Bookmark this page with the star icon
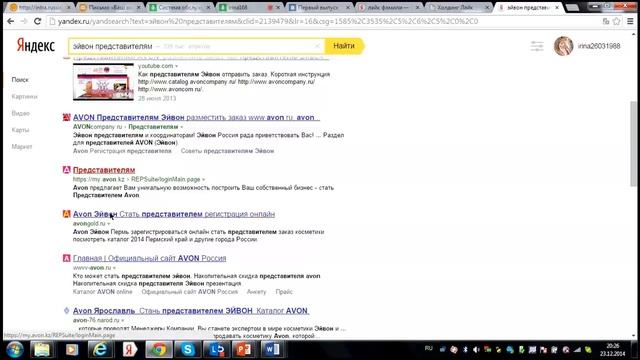Viewport: 640px width, 360px height. pyautogui.click(x=617, y=21)
